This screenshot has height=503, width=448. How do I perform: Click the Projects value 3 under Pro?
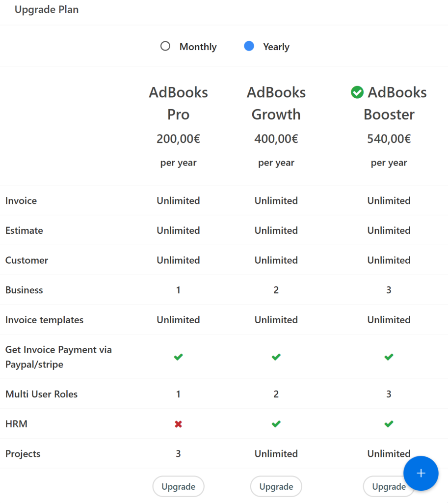point(178,454)
